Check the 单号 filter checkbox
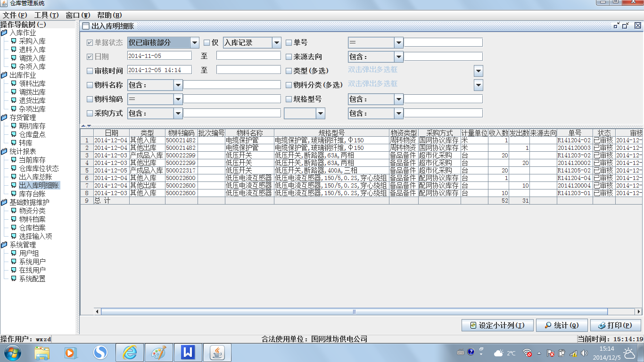Screen dimensions: 644x362 point(289,43)
